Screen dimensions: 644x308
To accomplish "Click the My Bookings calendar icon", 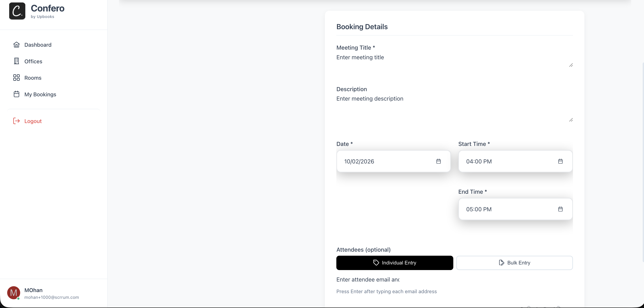I will [x=17, y=94].
